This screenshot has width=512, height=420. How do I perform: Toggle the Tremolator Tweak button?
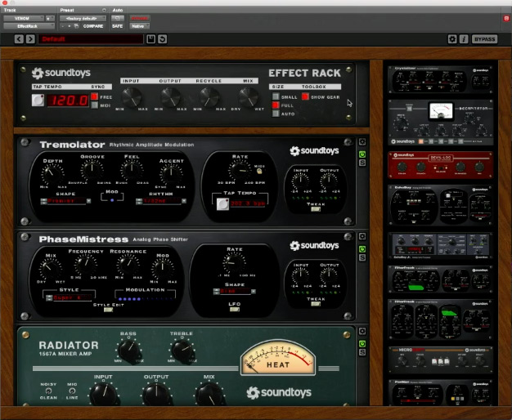(316, 209)
